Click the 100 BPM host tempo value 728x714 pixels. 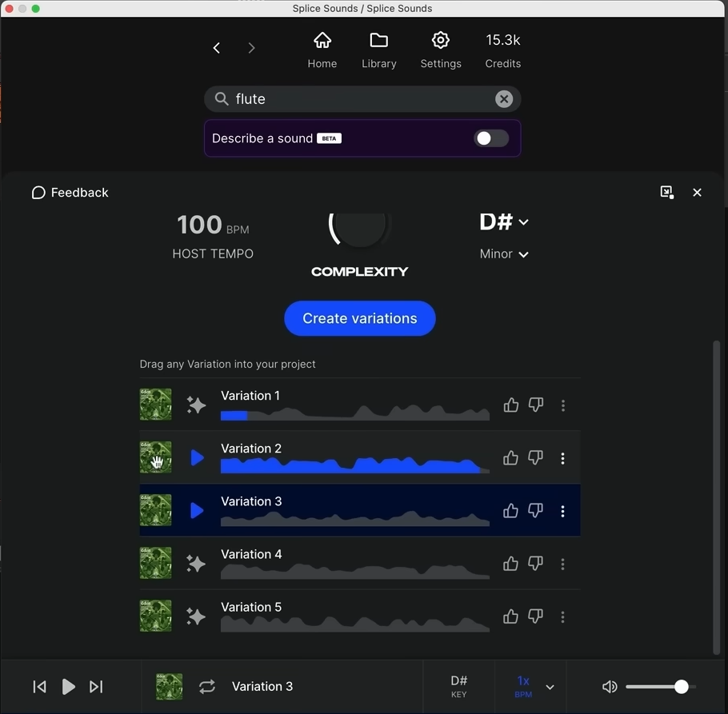213,225
